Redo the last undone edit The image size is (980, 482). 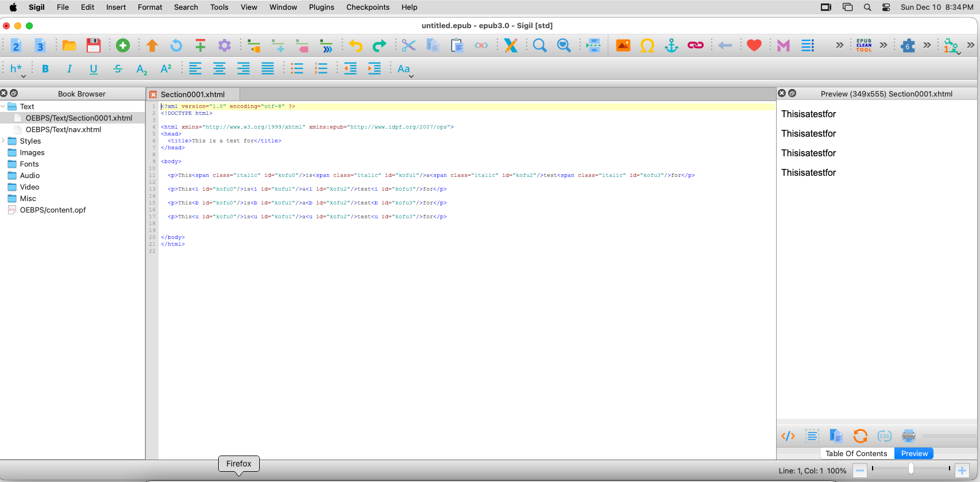pos(380,45)
